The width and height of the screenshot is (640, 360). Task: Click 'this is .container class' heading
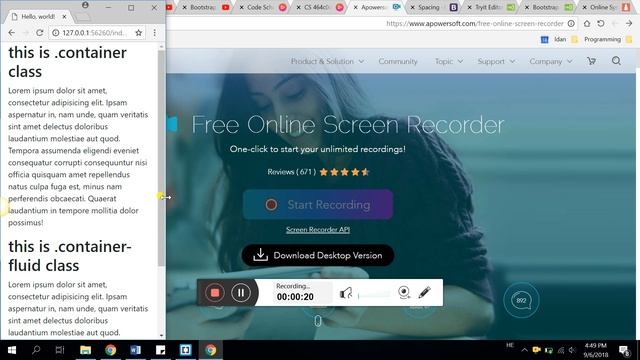coord(67,62)
